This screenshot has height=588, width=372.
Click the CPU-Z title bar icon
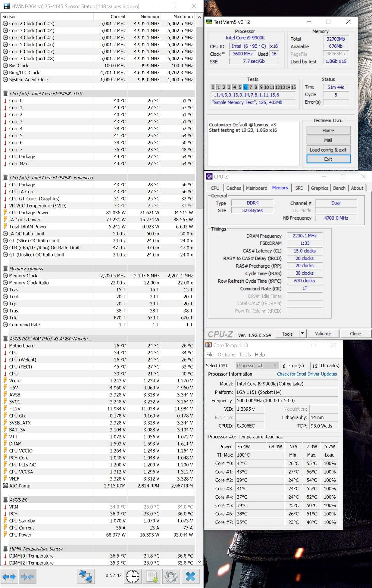pyautogui.click(x=209, y=176)
